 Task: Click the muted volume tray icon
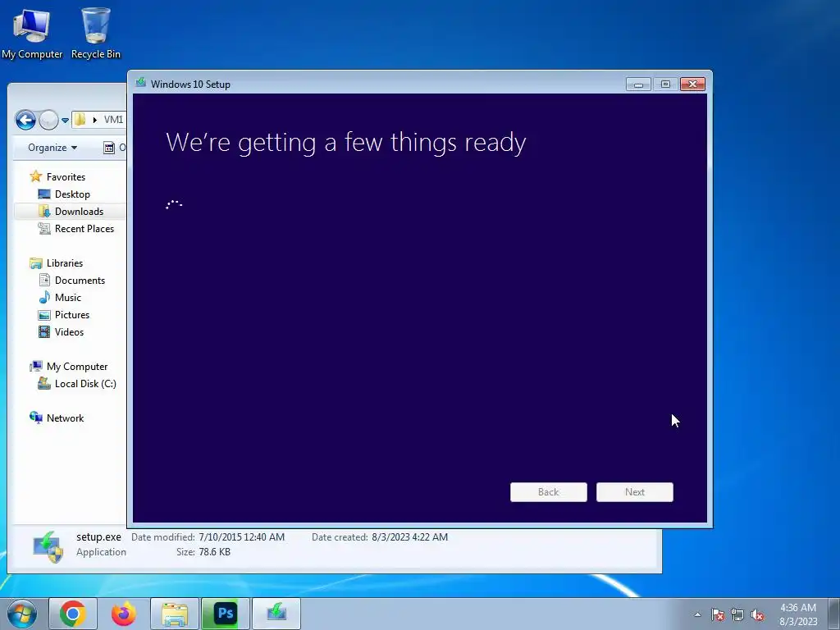point(757,615)
